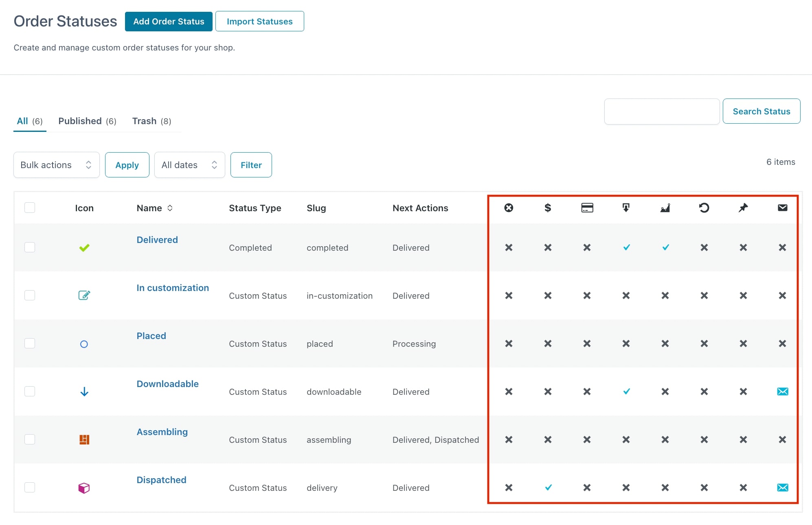Click the dollar sign column header icon

[548, 208]
